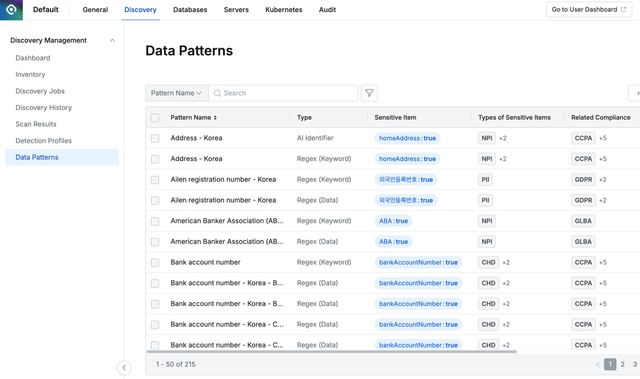Image resolution: width=640 pixels, height=379 pixels.
Task: Open the Pattern Name search dropdown
Action: (177, 93)
